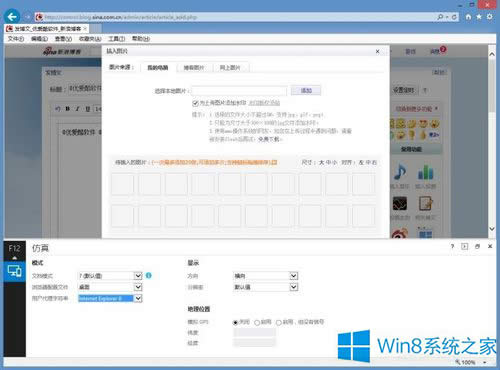
Task: Click the undo icon in the editor toolbar
Action: coord(58,109)
